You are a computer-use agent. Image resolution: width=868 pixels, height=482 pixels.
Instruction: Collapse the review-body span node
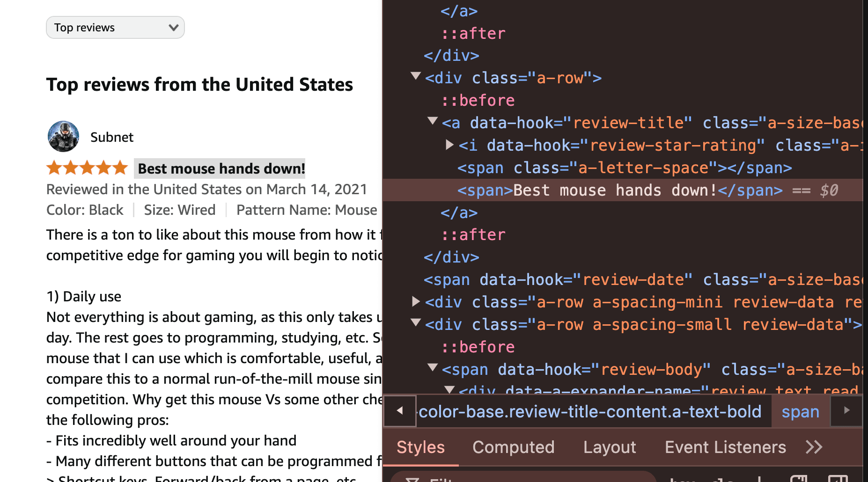coord(433,368)
